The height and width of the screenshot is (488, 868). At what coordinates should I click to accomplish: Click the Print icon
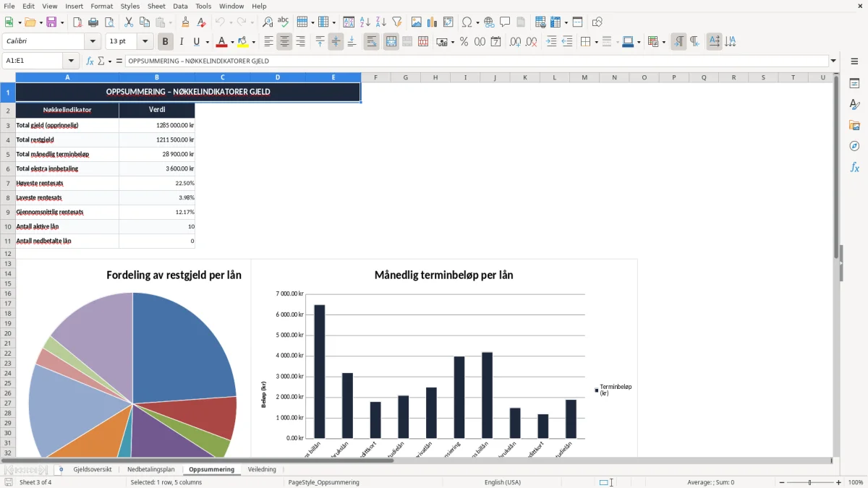tap(93, 22)
